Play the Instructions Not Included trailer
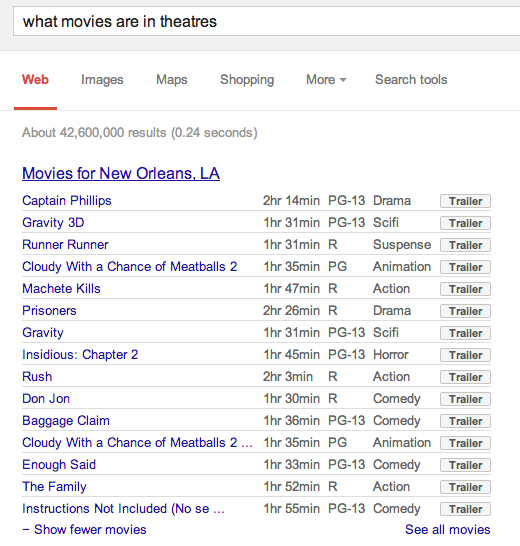The width and height of the screenshot is (520, 546). click(465, 509)
